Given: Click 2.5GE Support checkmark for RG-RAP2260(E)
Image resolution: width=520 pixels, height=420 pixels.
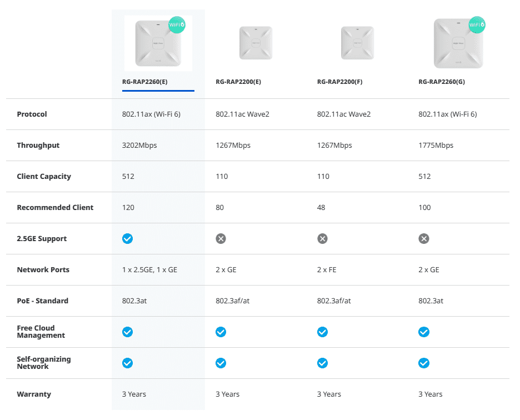Looking at the screenshot, I should coord(127,238).
